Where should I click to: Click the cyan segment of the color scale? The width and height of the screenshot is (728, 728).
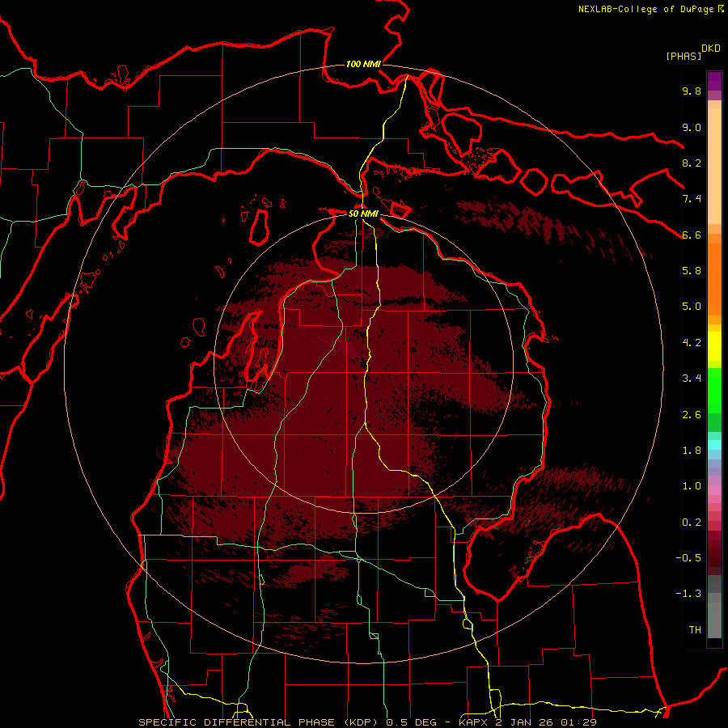[714, 445]
